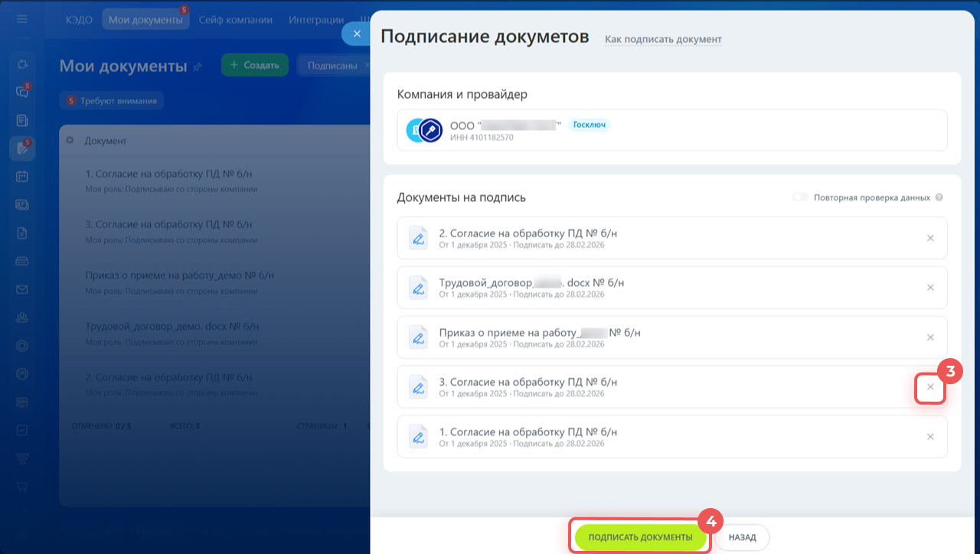Select the Требуют внимания filter chip
This screenshot has height=554, width=980.
(112, 100)
